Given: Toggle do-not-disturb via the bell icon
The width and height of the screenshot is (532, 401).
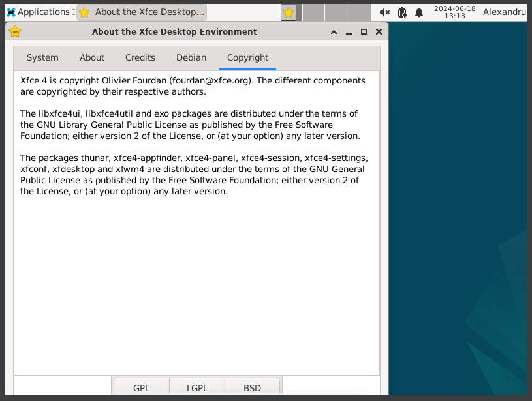Looking at the screenshot, I should pos(418,12).
